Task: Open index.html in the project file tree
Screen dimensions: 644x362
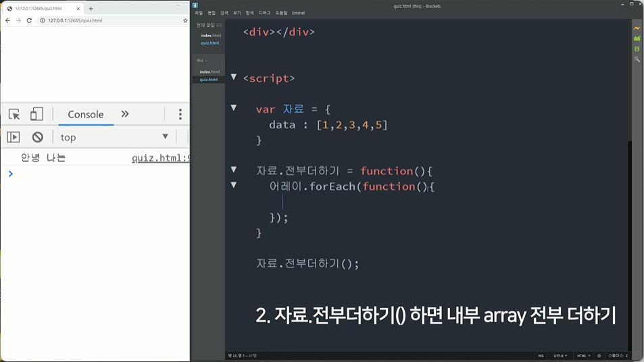Action: (209, 72)
